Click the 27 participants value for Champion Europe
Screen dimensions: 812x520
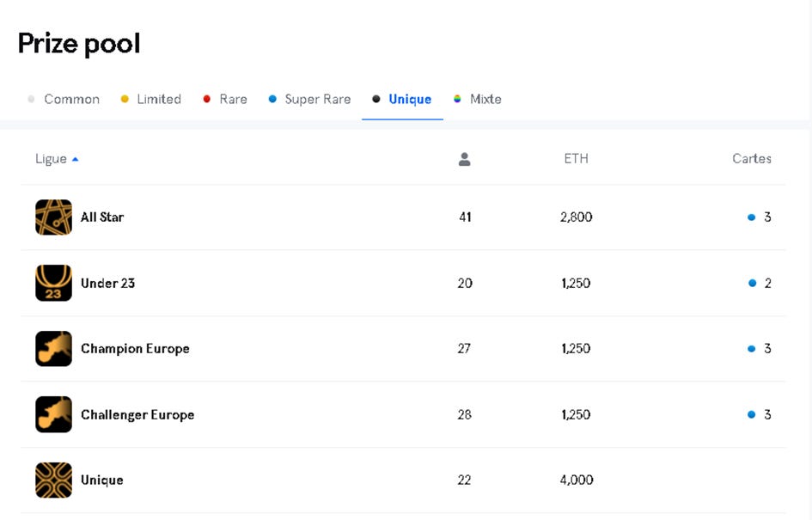(464, 349)
